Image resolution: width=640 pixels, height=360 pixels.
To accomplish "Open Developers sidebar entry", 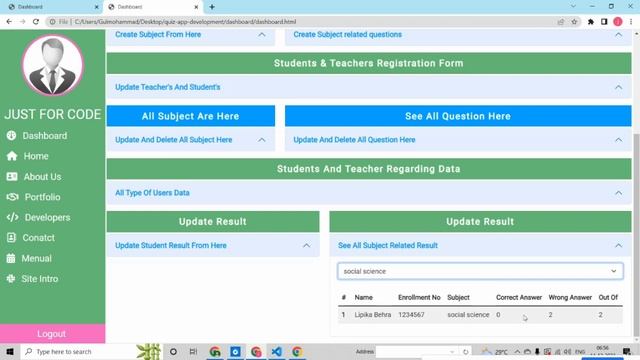I will pos(47,217).
